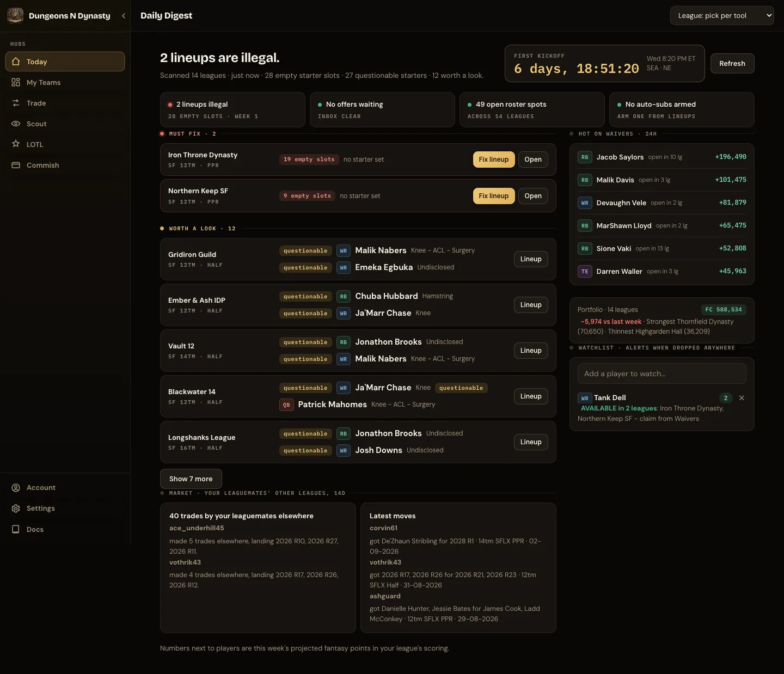The image size is (784, 674).
Task: Open Lineup for Vault 12
Action: (531, 351)
